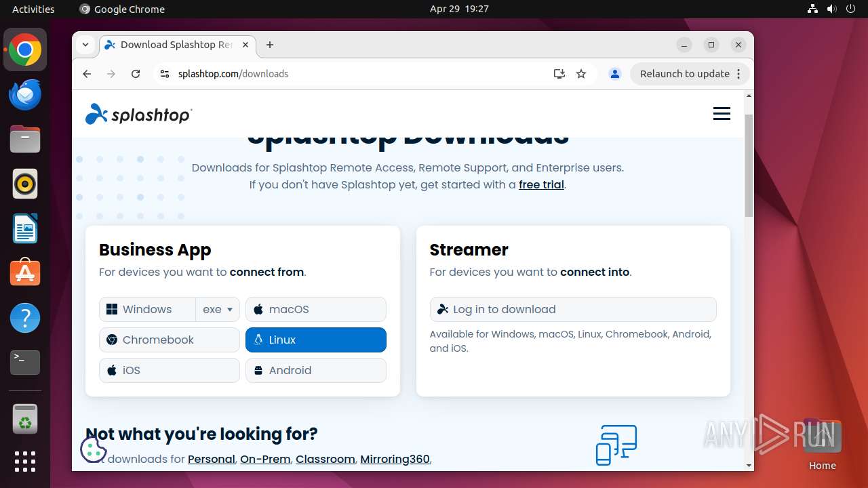Open Chrome three-dot menu
Viewport: 868px width, 488px height.
tap(738, 74)
